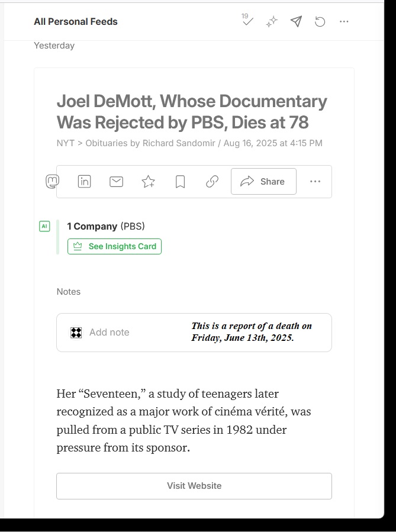Viewport: 396px width, 532px height.
Task: Click the All Personal Feeds heading
Action: 76,22
